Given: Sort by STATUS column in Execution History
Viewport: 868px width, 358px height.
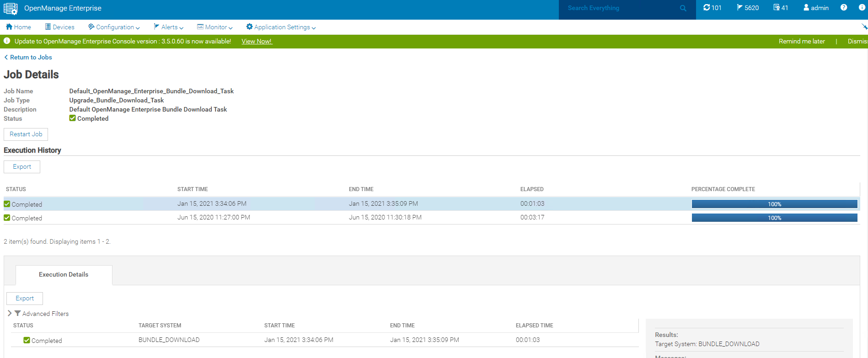Looking at the screenshot, I should [x=16, y=189].
